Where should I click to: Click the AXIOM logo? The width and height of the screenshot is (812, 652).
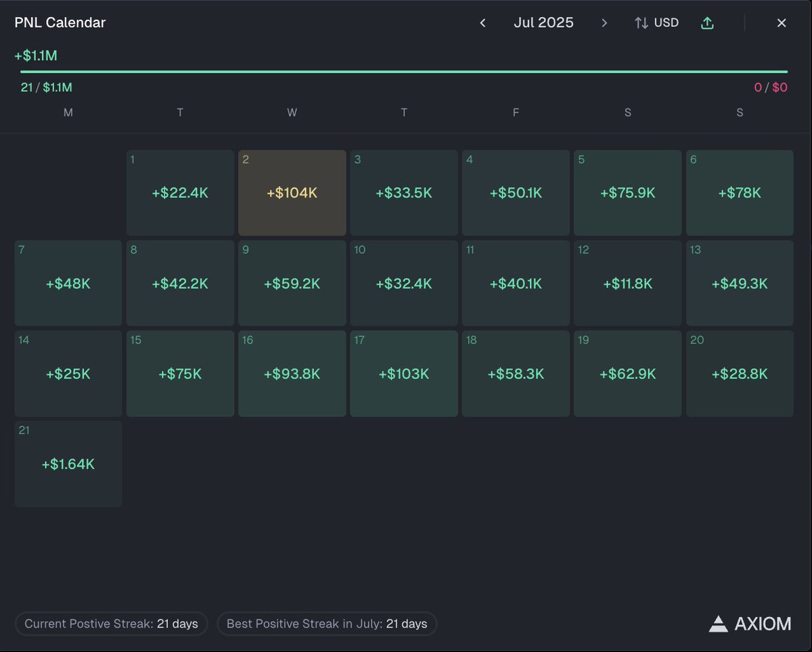(750, 624)
